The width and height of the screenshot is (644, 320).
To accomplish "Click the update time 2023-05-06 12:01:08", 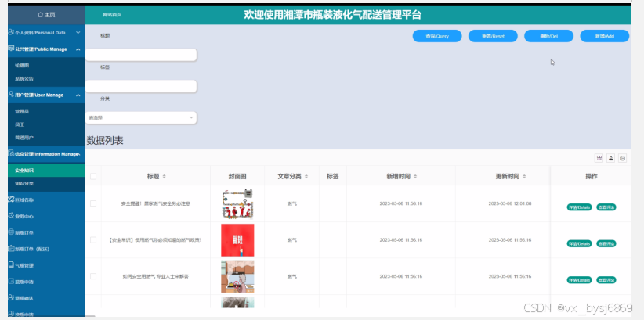I will [510, 203].
